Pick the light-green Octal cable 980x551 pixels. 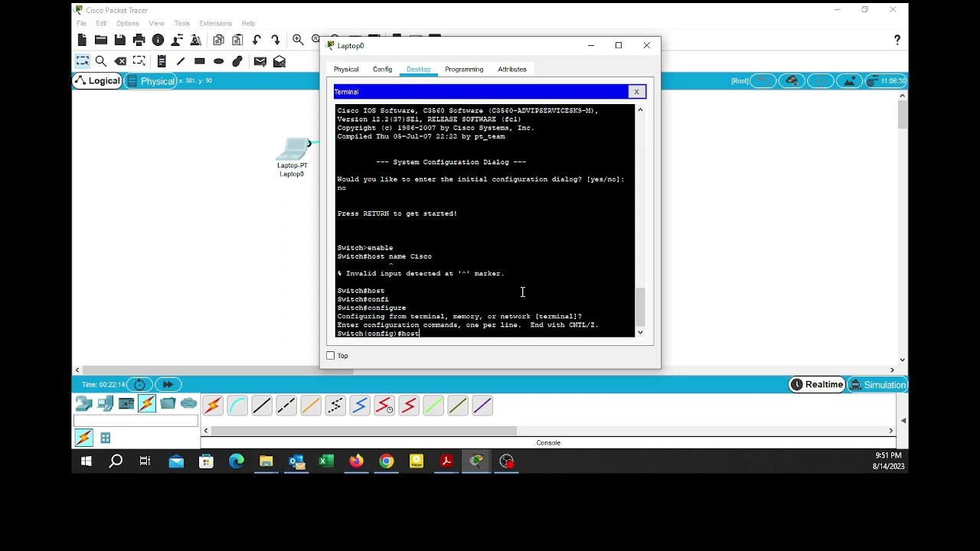click(x=433, y=406)
